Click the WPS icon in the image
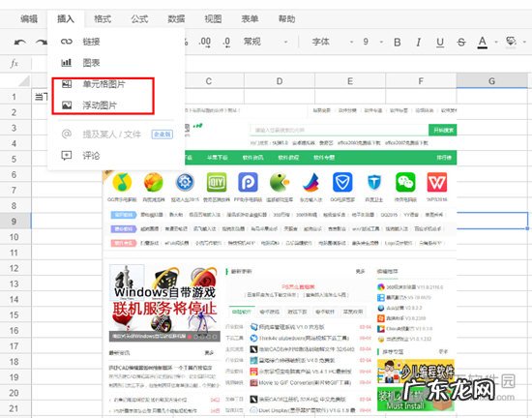The image size is (532, 418). [x=436, y=182]
